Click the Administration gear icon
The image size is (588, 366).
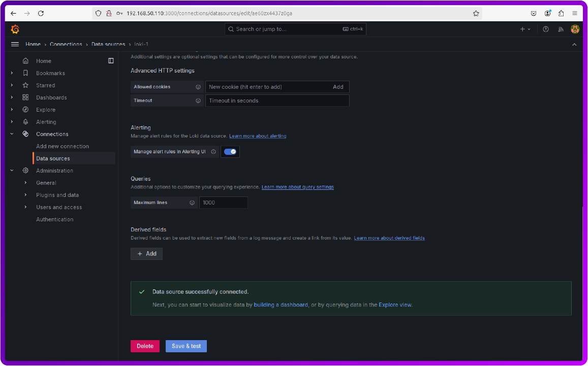coord(25,171)
